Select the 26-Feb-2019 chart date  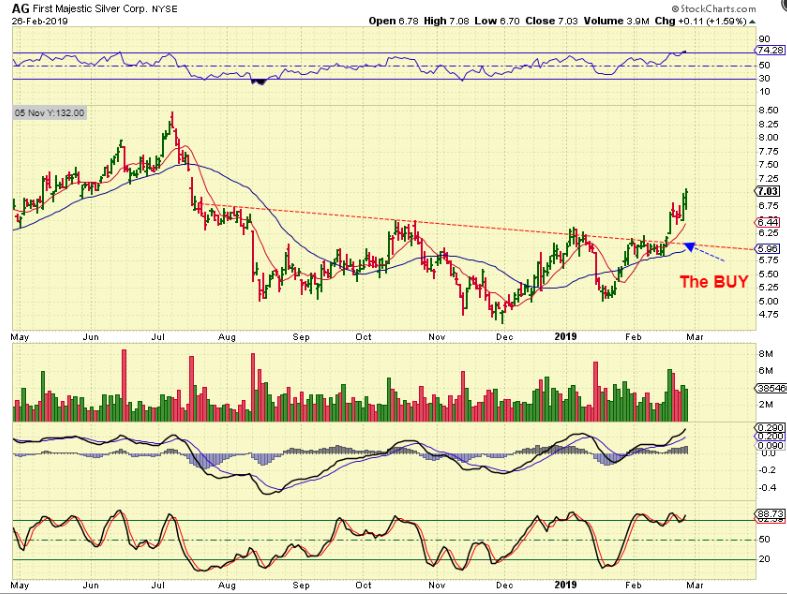pyautogui.click(x=40, y=21)
